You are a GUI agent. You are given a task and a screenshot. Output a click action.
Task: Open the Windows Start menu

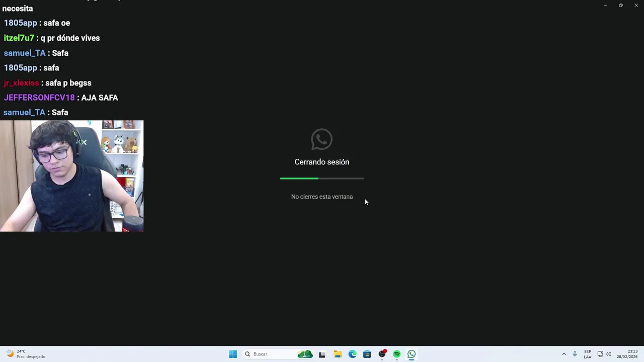click(x=233, y=354)
